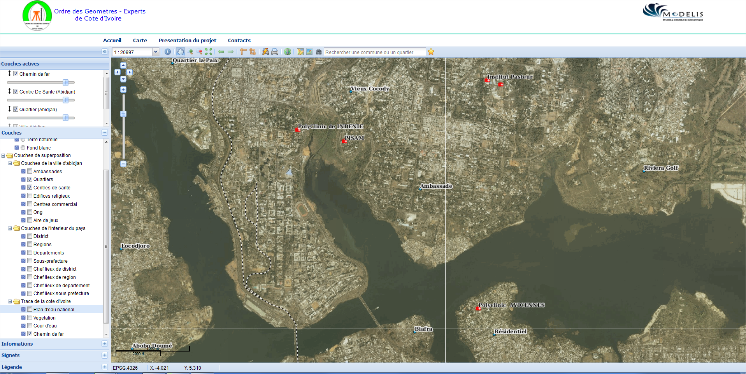Screen dimensions: 746x374
Task: Toggle the Centres de santé layer checkbox
Action: 29,187
